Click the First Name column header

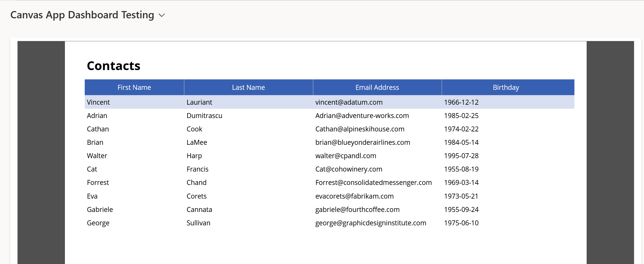134,87
